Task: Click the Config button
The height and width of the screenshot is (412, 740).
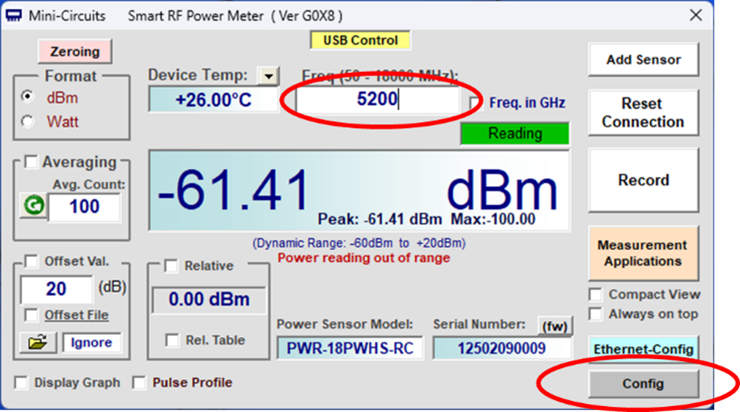Action: tap(643, 384)
